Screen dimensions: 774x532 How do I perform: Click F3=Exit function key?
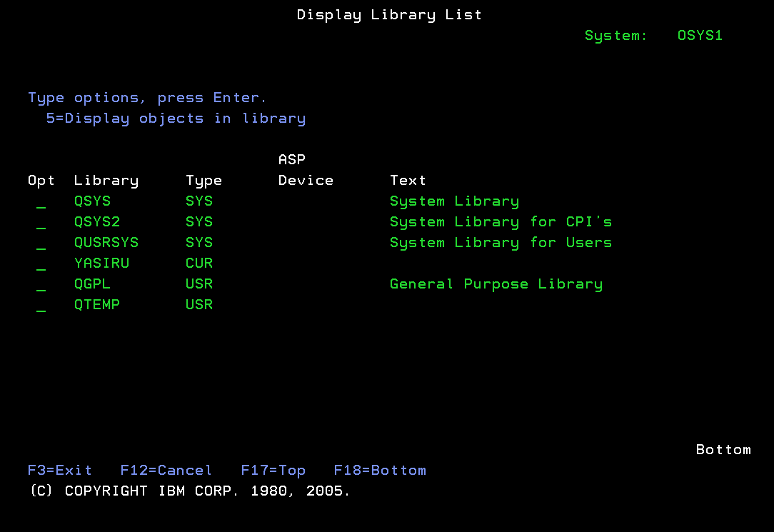point(60,471)
